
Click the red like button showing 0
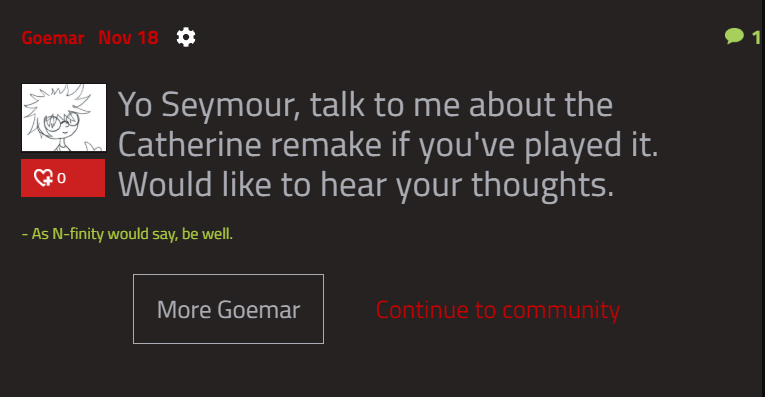63,178
